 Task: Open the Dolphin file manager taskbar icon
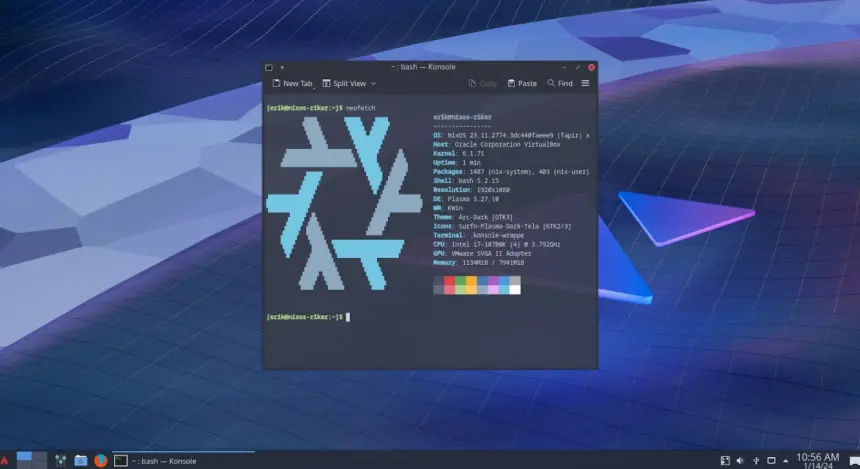click(81, 461)
